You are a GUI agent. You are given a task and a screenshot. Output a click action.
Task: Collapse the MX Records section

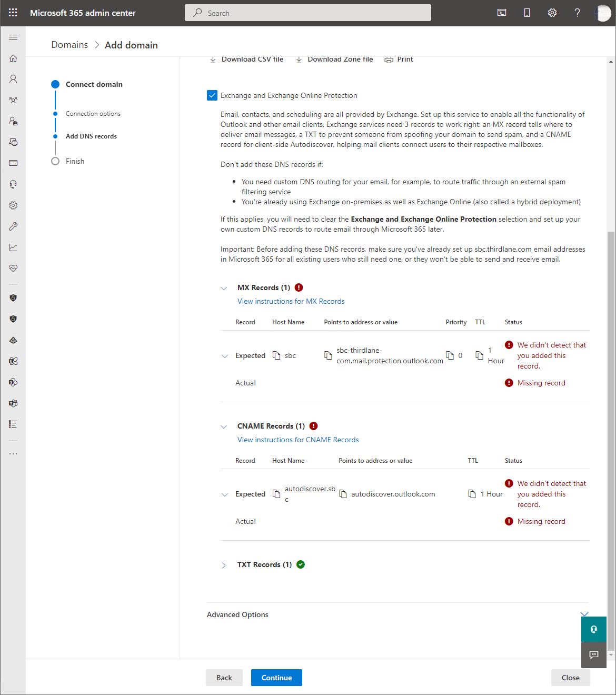point(224,288)
